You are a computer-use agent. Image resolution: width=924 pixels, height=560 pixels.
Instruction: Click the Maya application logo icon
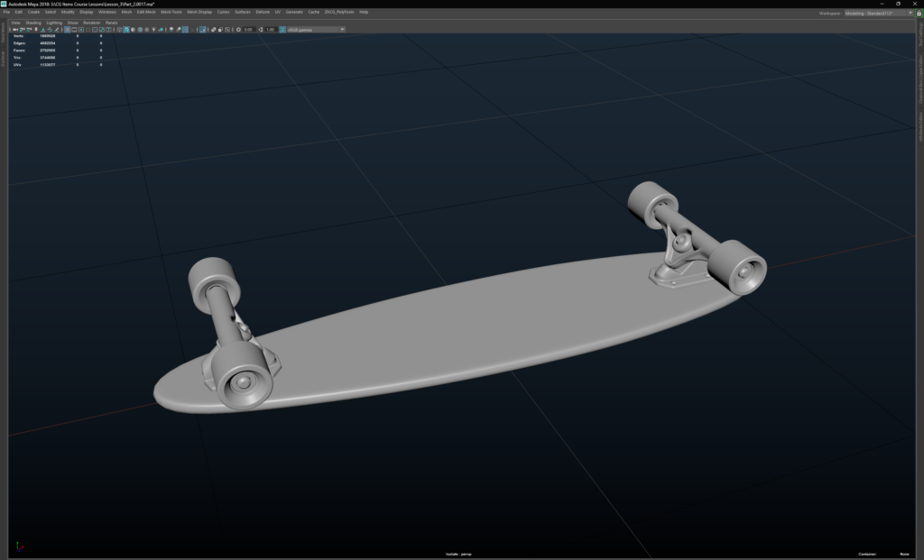click(x=4, y=4)
